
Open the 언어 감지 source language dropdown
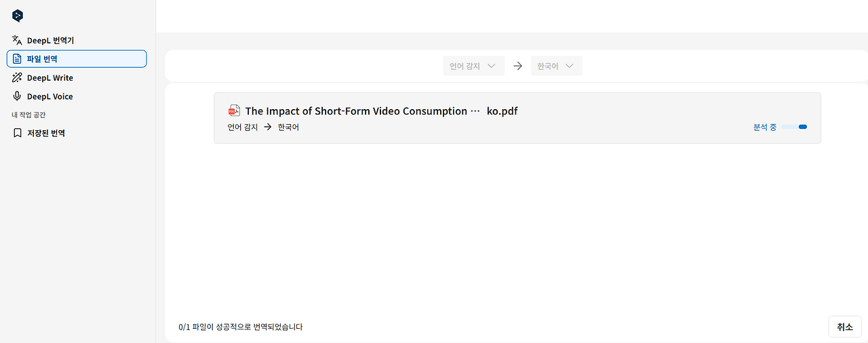point(473,66)
